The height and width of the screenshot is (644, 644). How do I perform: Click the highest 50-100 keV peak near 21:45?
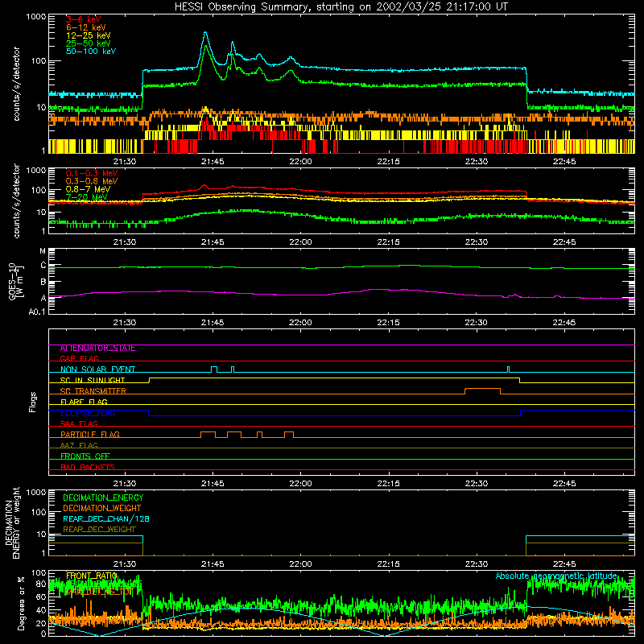205,33
